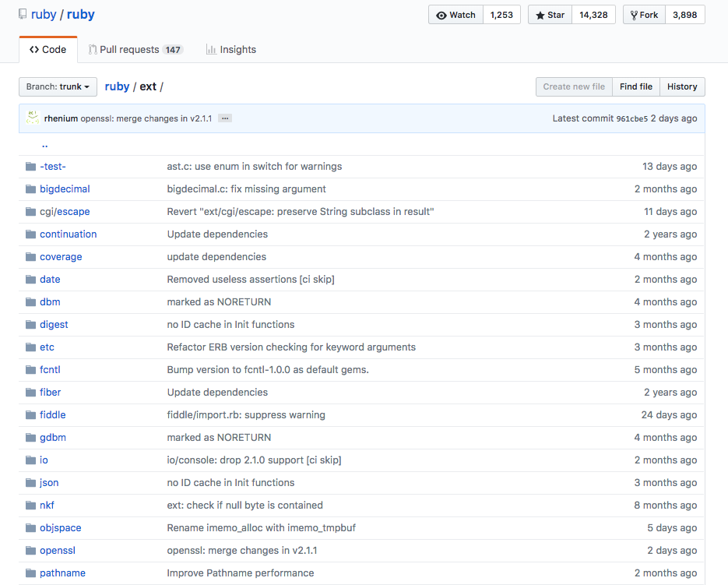Image resolution: width=728 pixels, height=585 pixels.
Task: Click the Fork button
Action: click(645, 15)
